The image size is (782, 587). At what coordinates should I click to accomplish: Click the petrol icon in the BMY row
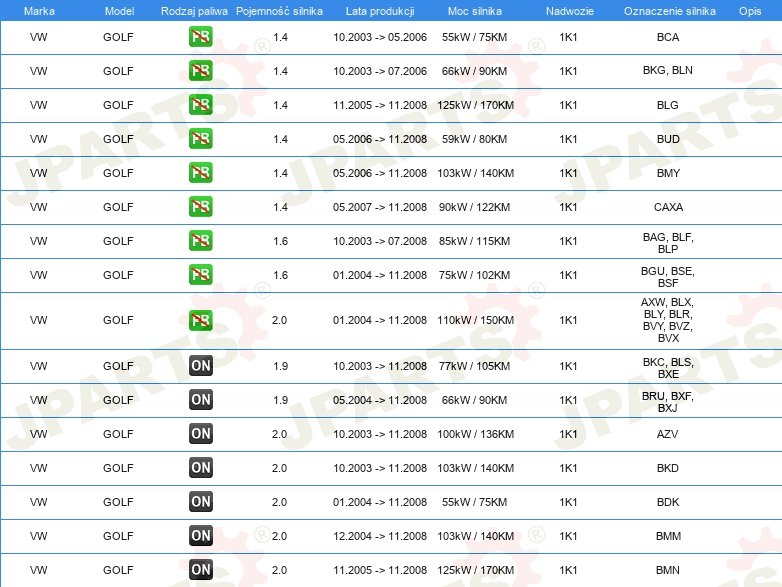pyautogui.click(x=200, y=173)
